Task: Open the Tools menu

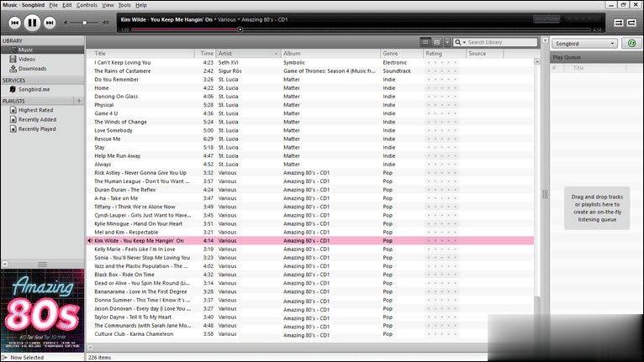Action: point(124,5)
